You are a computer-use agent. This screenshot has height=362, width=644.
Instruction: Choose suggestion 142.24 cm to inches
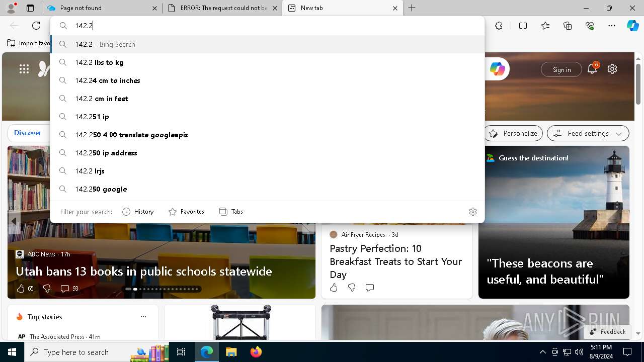(x=267, y=80)
